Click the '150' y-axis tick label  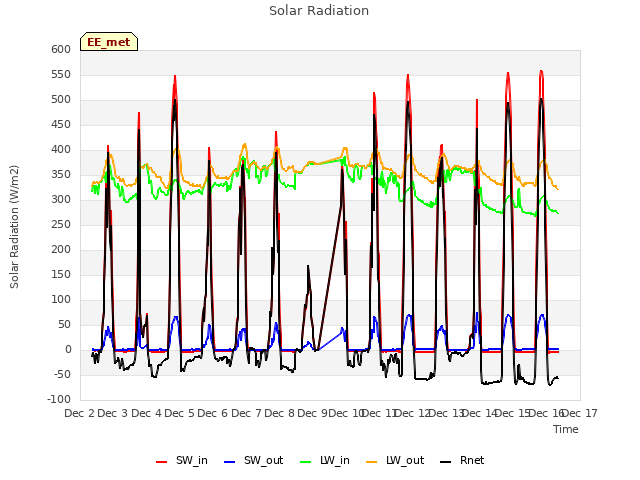tap(61, 275)
